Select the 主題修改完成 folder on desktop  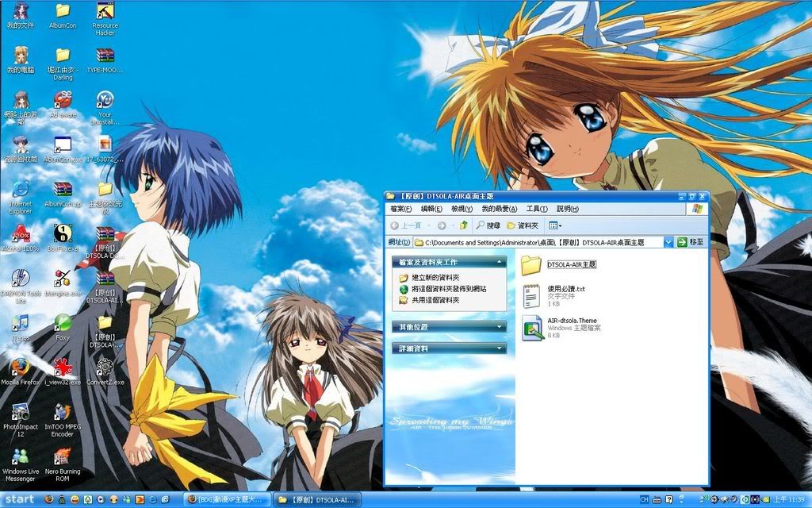click(105, 198)
